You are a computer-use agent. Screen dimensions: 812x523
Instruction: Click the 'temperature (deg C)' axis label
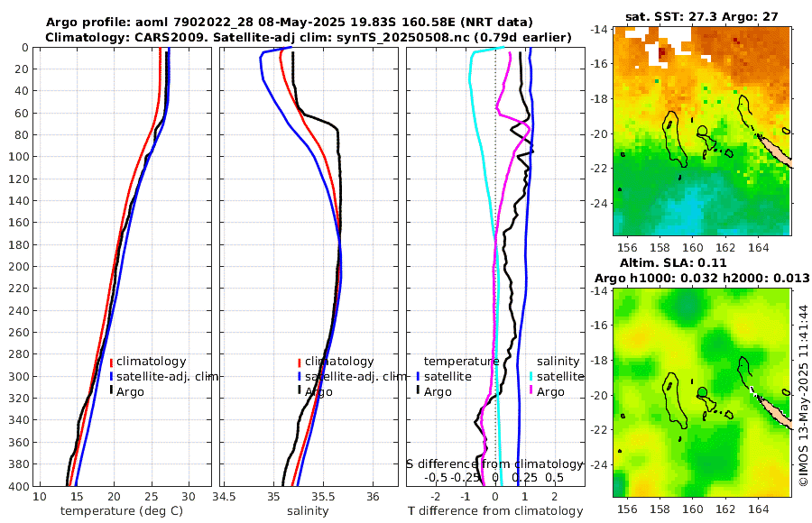tap(122, 511)
